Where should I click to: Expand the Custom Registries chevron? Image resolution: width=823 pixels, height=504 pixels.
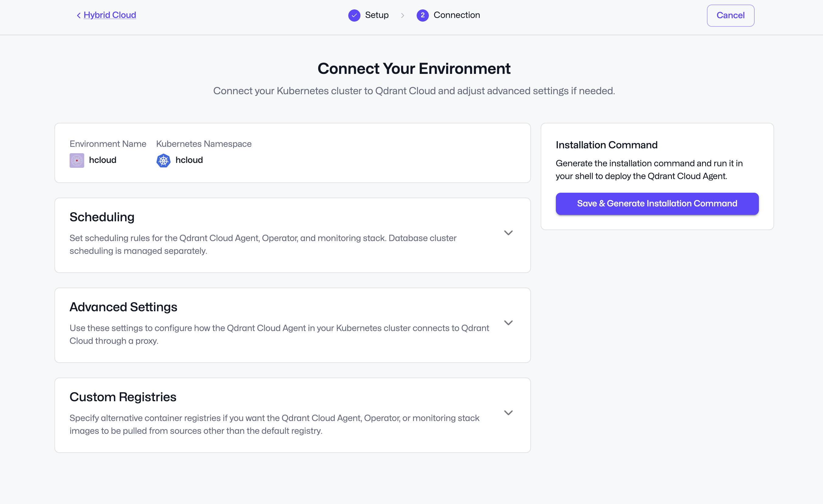click(508, 413)
